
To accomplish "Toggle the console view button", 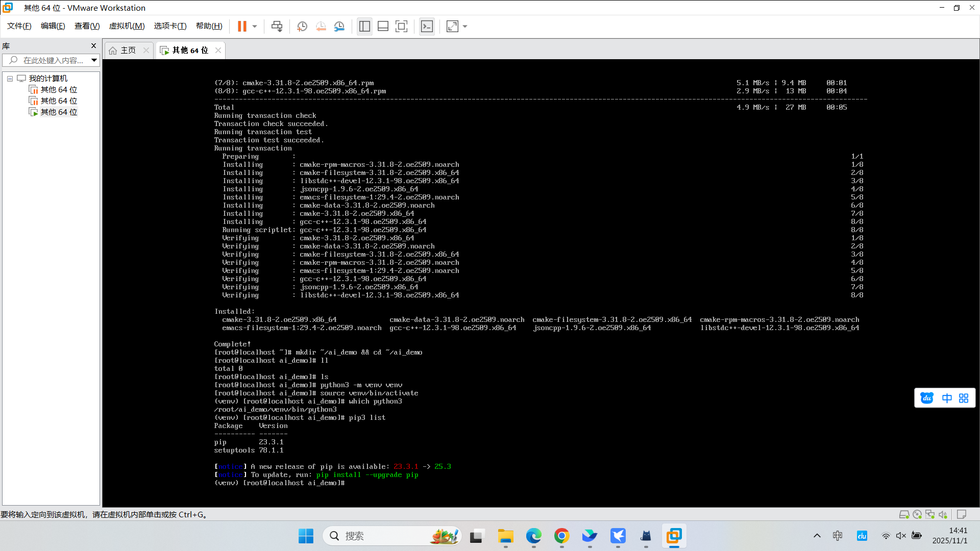I will pyautogui.click(x=427, y=27).
